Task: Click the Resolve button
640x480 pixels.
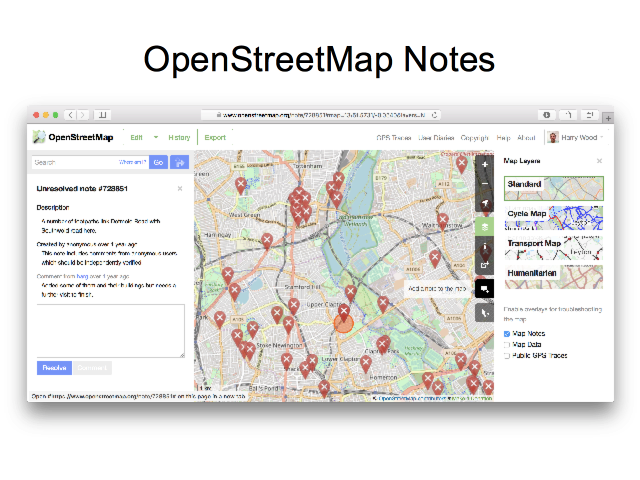Action: (x=54, y=368)
